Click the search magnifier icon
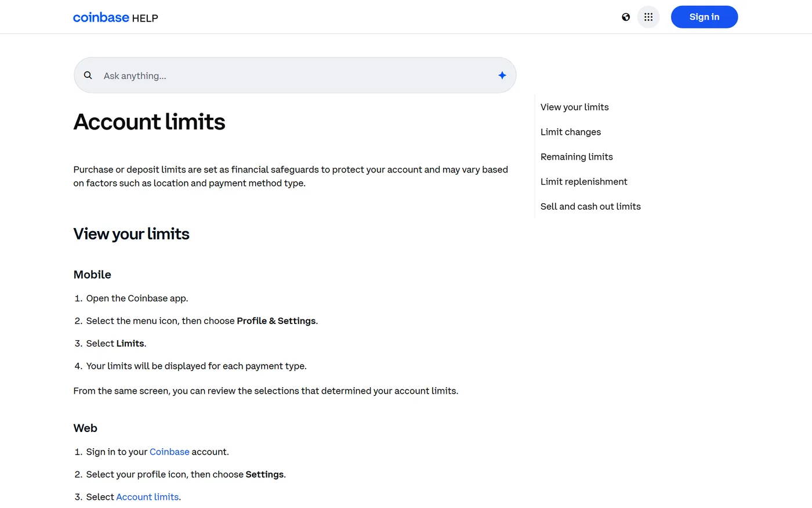812x508 pixels. coord(88,75)
